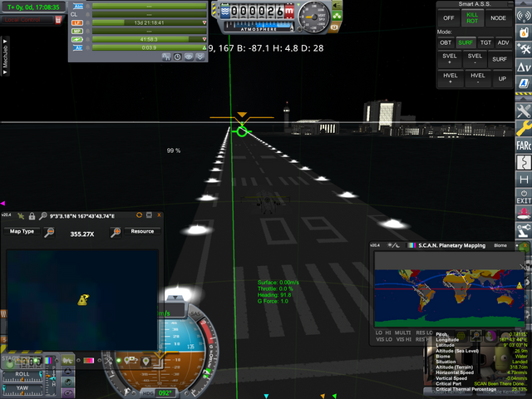Open the wrench and screwdriver toolbar icon
The image size is (532, 399).
click(524, 111)
